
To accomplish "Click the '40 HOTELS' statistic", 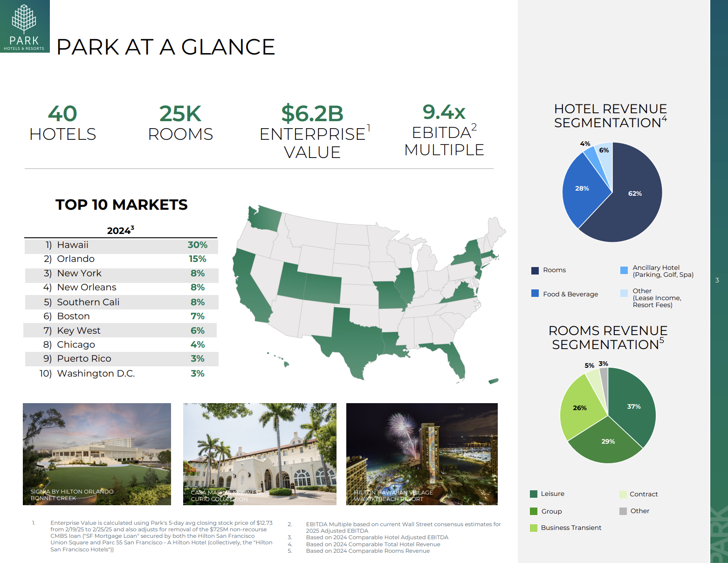I will (63, 123).
